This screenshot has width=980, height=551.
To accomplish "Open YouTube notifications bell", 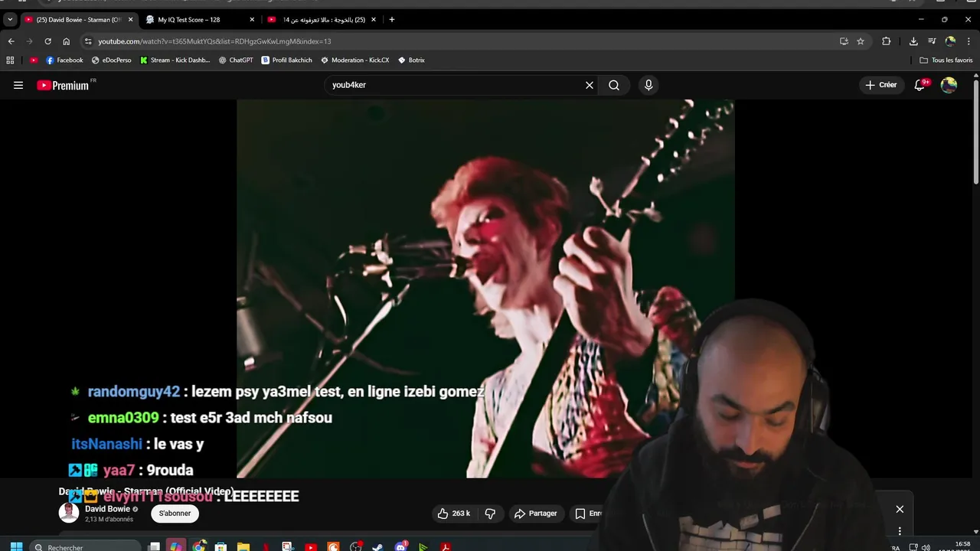I will [x=920, y=85].
